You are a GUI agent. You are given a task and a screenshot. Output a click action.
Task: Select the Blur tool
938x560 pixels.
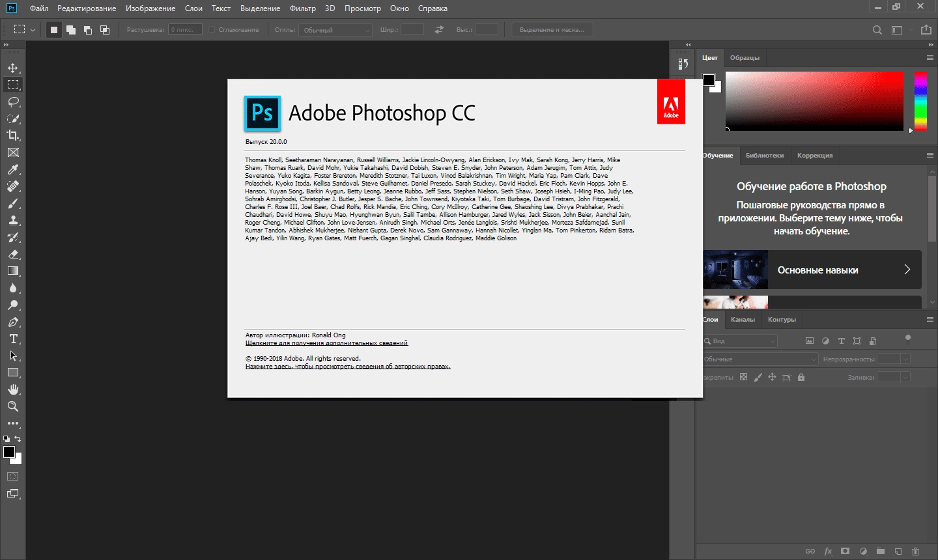tap(13, 288)
